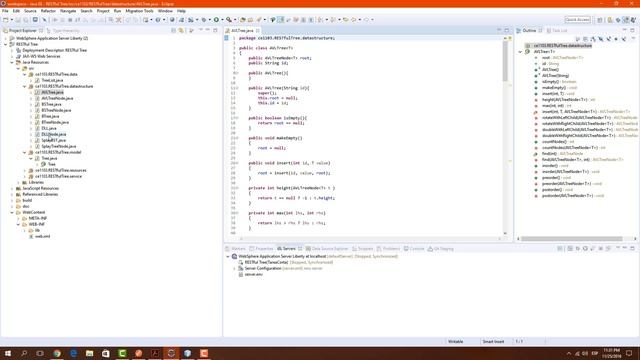Close the AVLTree.java editor tab
Screen dimensions: 640x360
click(x=258, y=31)
